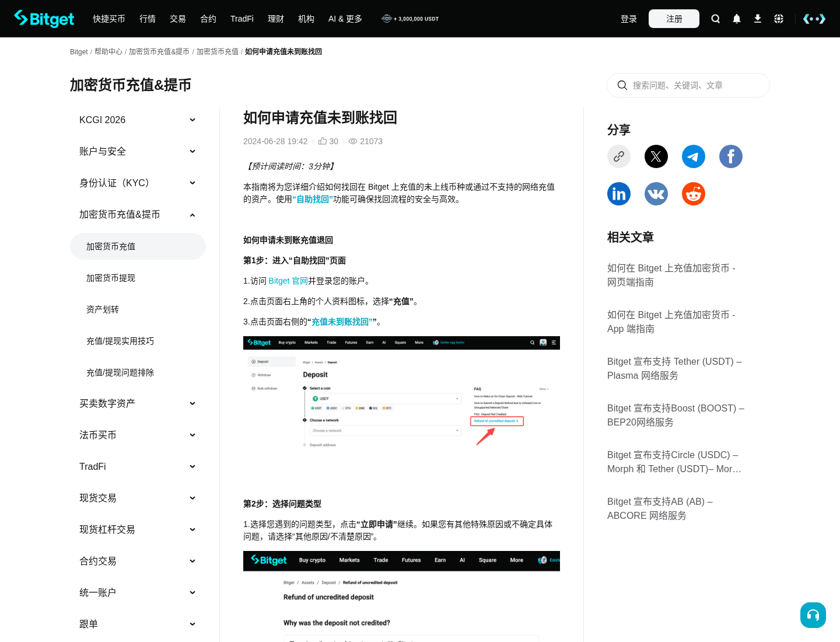Click the 注册 register button
840x642 pixels.
pos(674,19)
